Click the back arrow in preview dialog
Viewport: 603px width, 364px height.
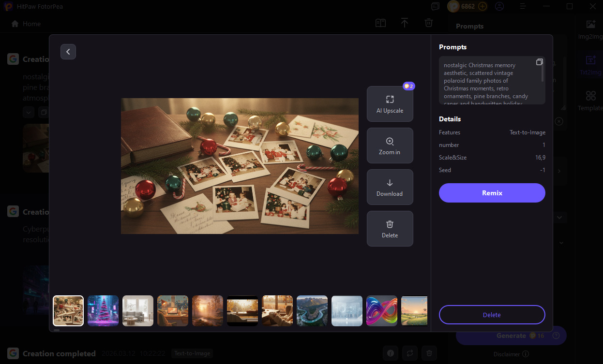pyautogui.click(x=68, y=52)
